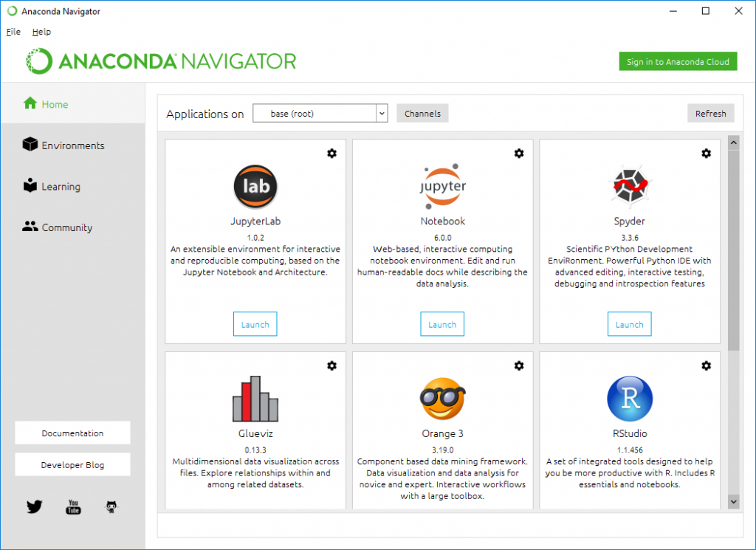Click the Orange 3 sunglasses logo
The image size is (756, 550).
pyautogui.click(x=442, y=399)
